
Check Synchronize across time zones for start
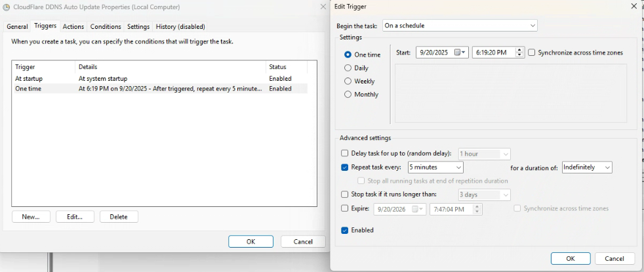tap(532, 53)
